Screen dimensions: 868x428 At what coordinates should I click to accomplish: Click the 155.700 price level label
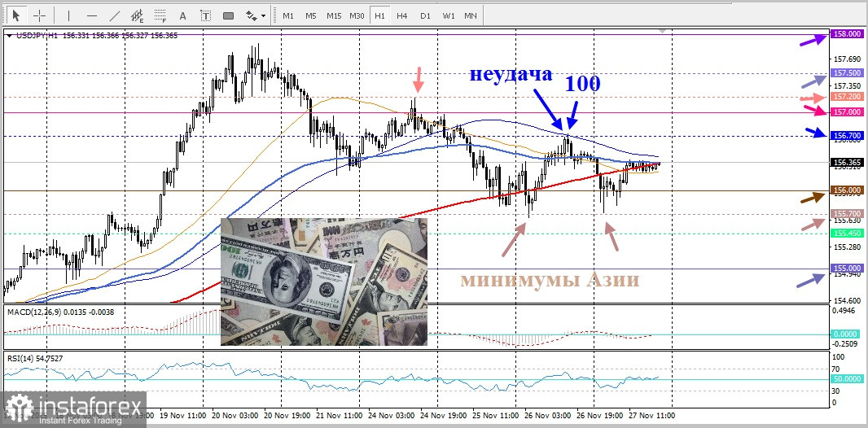pyautogui.click(x=847, y=213)
